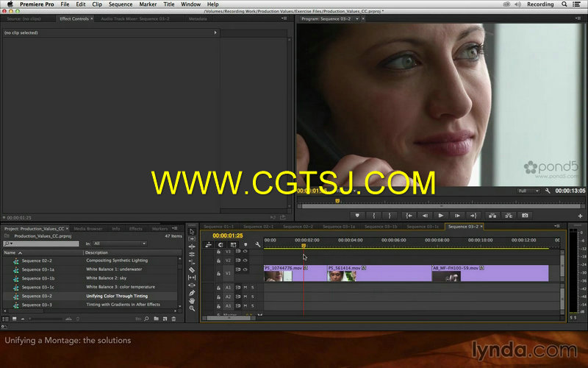Toggle sync lock on track V1

pos(237,269)
